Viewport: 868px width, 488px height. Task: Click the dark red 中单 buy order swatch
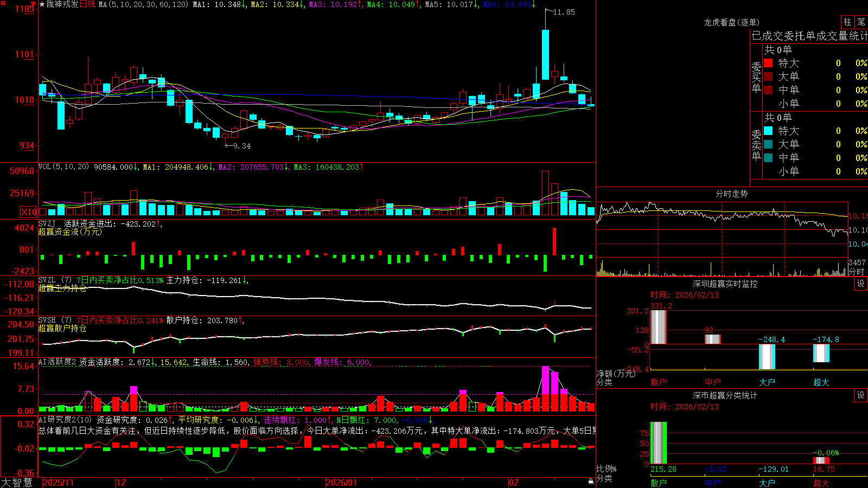[768, 90]
